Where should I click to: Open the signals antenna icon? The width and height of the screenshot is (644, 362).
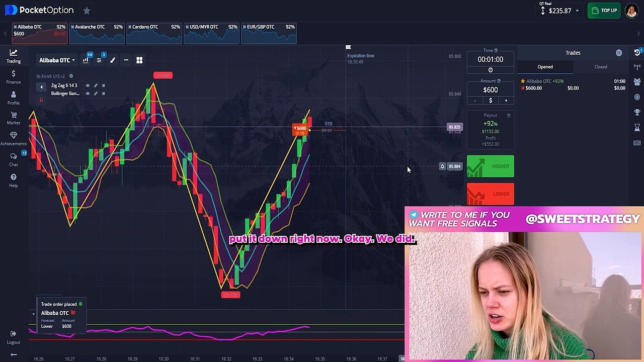[637, 67]
